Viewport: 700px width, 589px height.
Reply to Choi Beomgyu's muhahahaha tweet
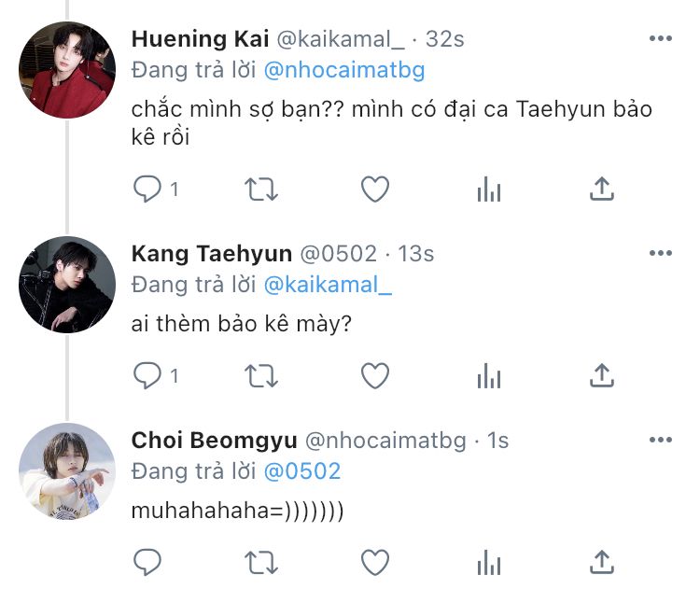click(x=147, y=561)
